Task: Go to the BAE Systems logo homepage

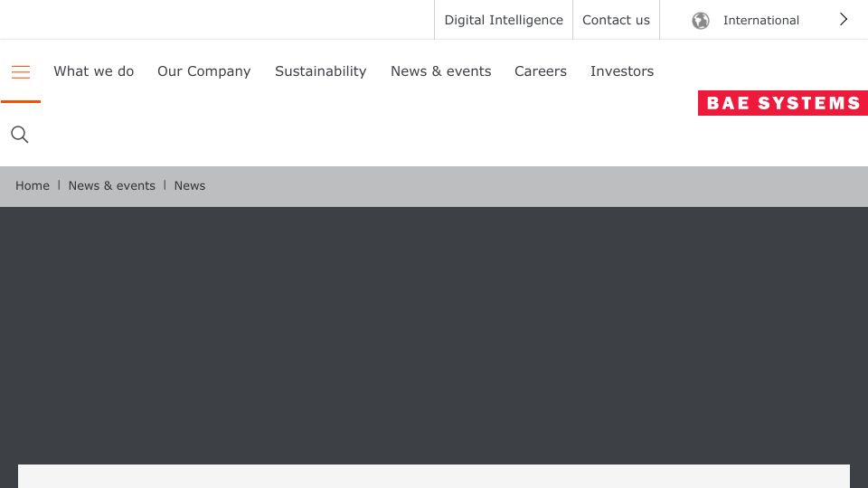Action: (783, 103)
